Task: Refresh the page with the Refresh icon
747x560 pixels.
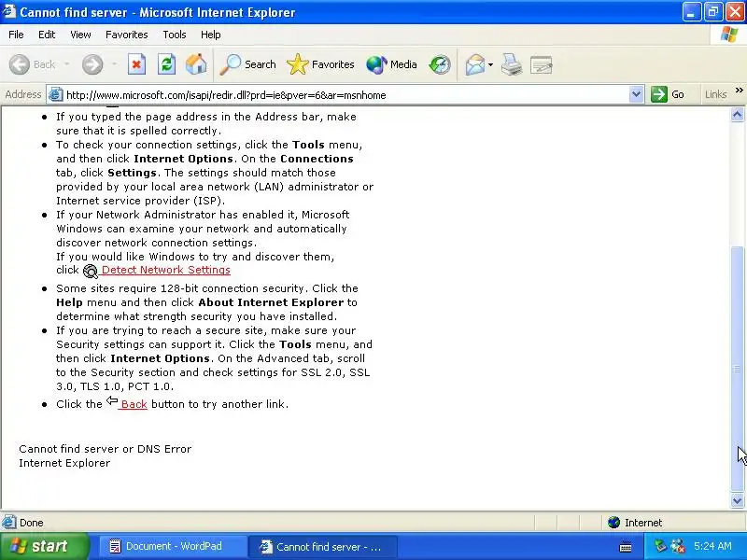Action: pos(167,64)
